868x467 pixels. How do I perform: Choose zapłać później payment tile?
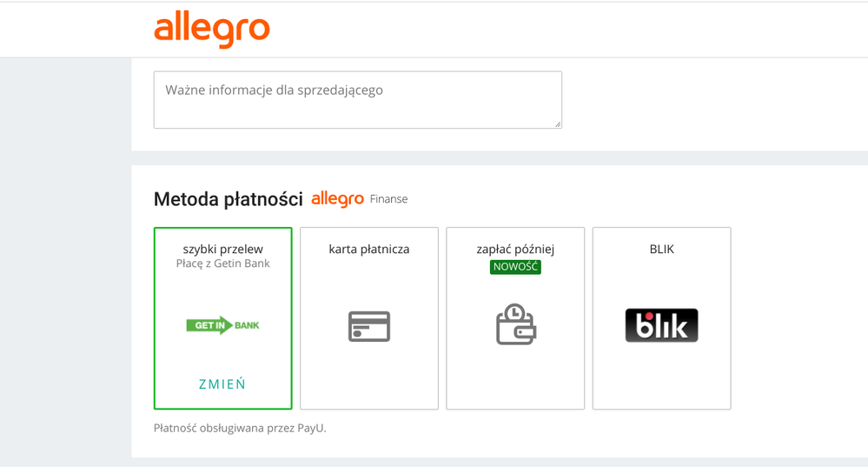click(x=515, y=318)
